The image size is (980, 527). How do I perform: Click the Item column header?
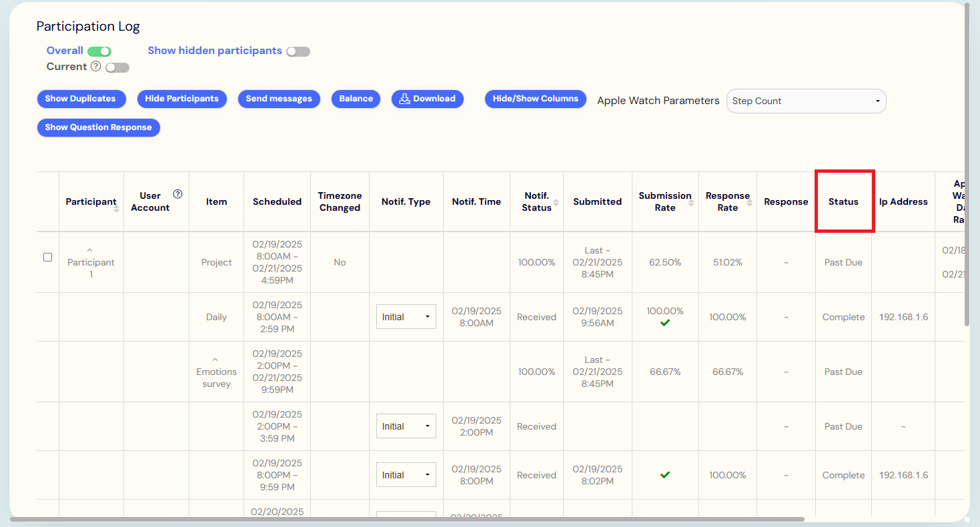(216, 201)
